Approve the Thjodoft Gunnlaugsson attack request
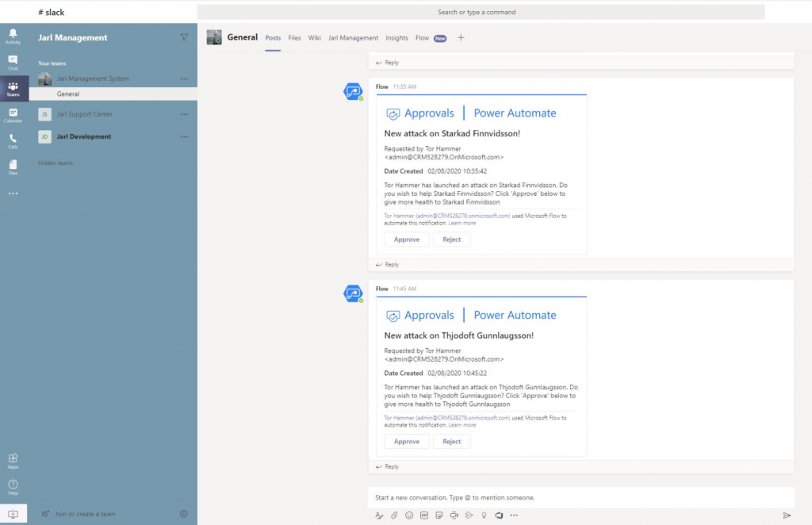The width and height of the screenshot is (812, 525). point(407,441)
